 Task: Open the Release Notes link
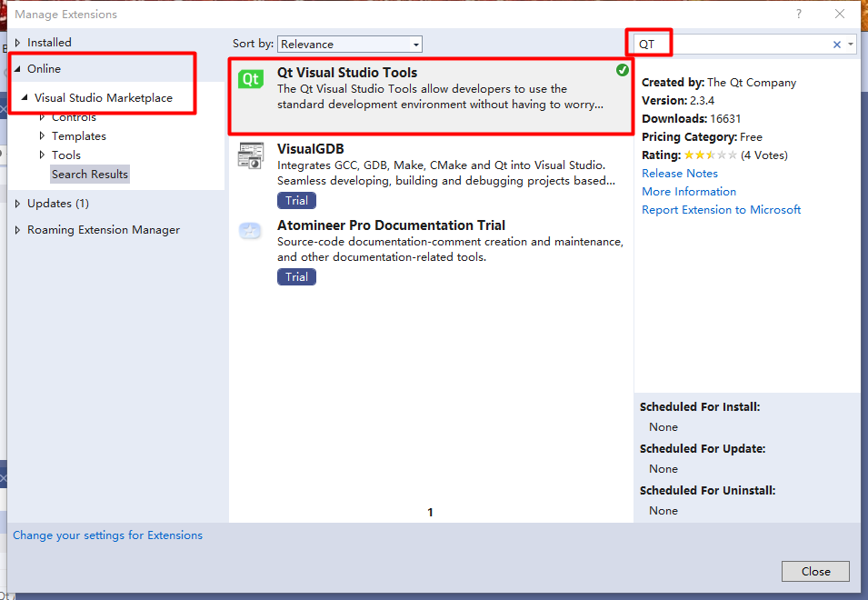pos(679,174)
